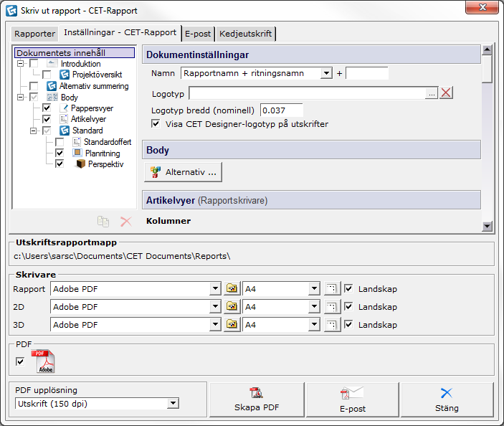
Task: Select the Planritning icon in document tree
Action: coord(77,153)
